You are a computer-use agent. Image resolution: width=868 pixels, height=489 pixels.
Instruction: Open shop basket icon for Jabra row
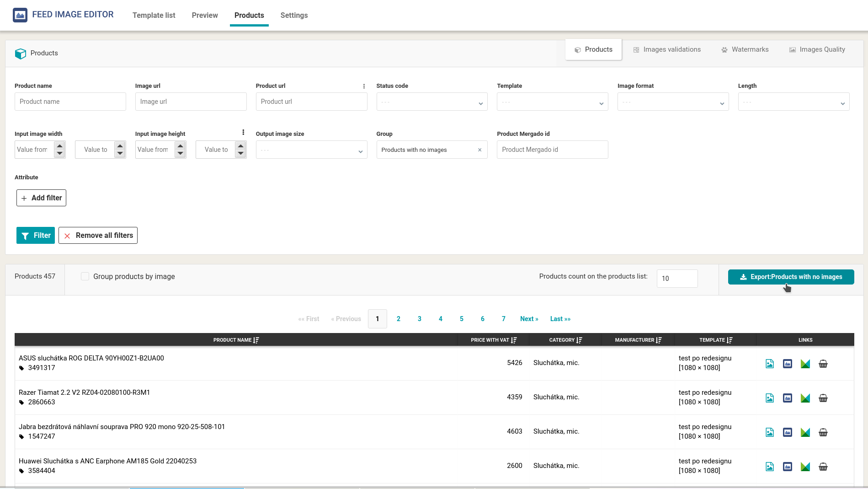[823, 432]
